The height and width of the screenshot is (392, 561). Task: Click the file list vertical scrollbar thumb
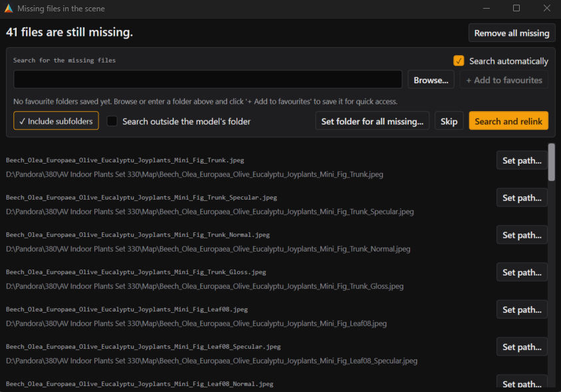click(552, 162)
